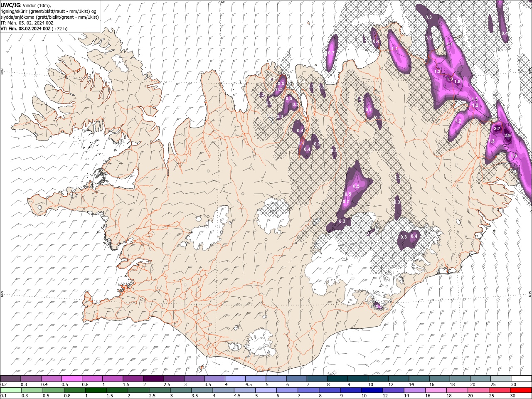The width and height of the screenshot is (532, 399).
Task: Click the light grey swatch between 25 and 30, upper legend
Action: pyautogui.click(x=500, y=379)
